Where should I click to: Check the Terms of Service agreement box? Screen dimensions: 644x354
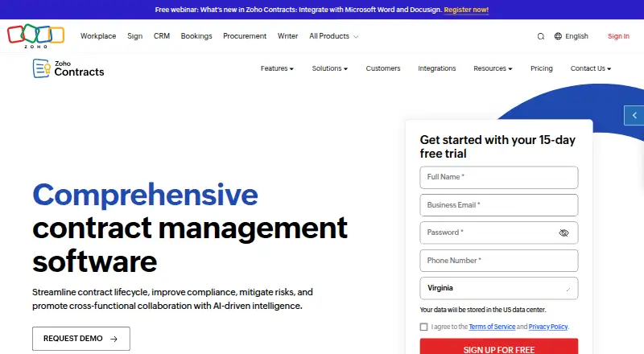424,327
